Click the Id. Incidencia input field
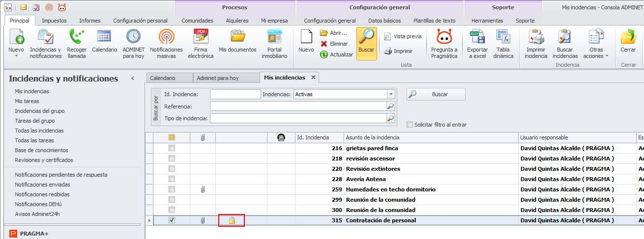The width and height of the screenshot is (644, 239). point(235,94)
